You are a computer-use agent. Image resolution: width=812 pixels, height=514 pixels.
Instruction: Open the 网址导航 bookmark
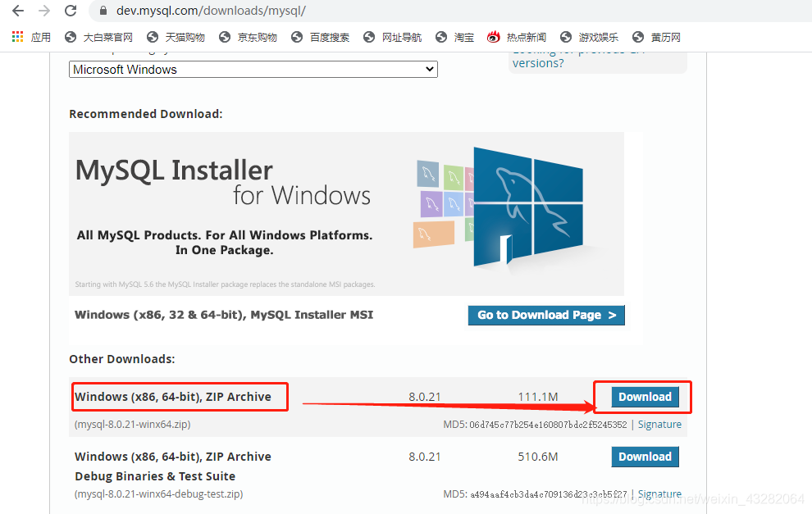(393, 37)
